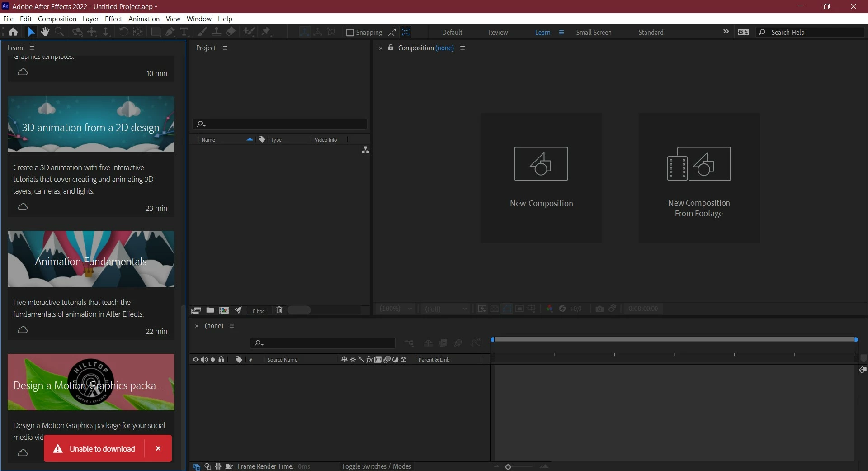
Task: Click the new composition icon in Project panel
Action: click(224, 310)
